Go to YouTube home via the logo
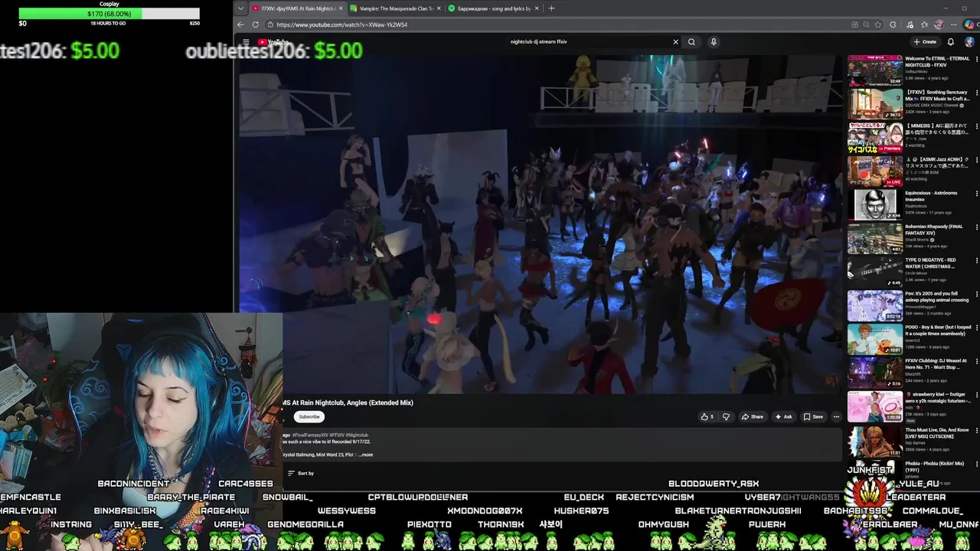This screenshot has width=980, height=551. [273, 42]
